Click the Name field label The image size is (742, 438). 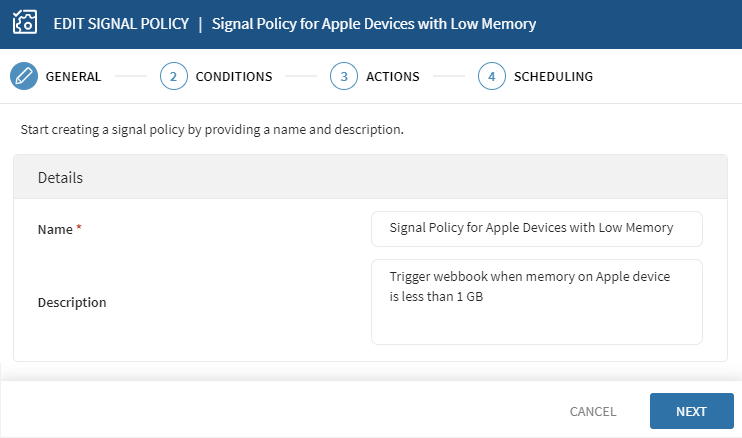55,229
